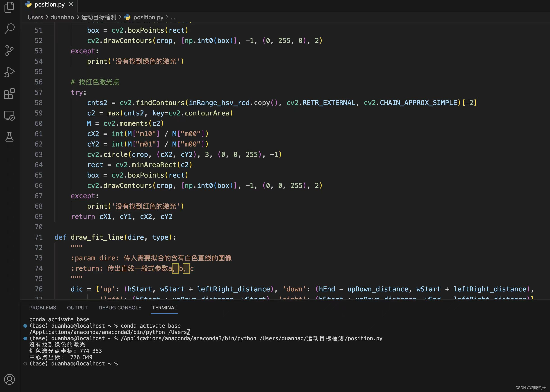550x392 pixels.
Task: Click position.py in the breadcrumb
Action: [148, 17]
